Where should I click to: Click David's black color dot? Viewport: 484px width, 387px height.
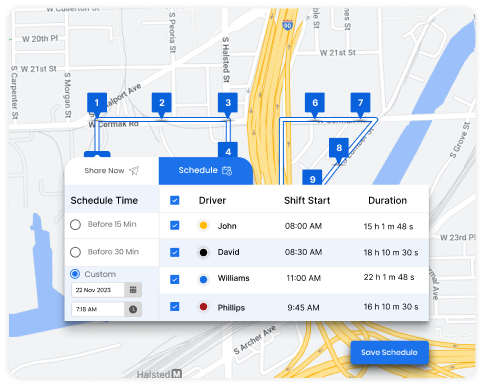click(x=203, y=252)
